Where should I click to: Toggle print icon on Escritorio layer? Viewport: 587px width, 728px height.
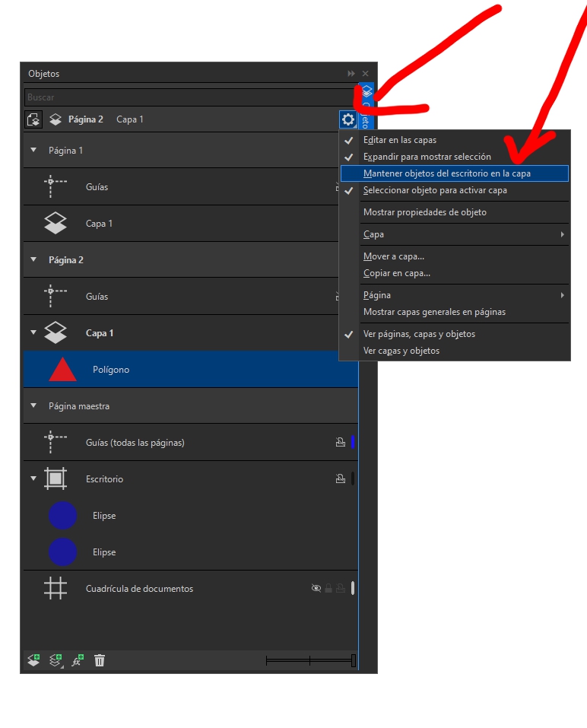(341, 479)
